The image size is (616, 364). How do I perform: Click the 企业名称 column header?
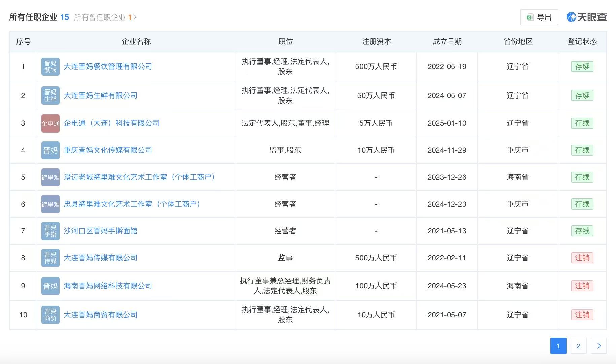point(136,42)
